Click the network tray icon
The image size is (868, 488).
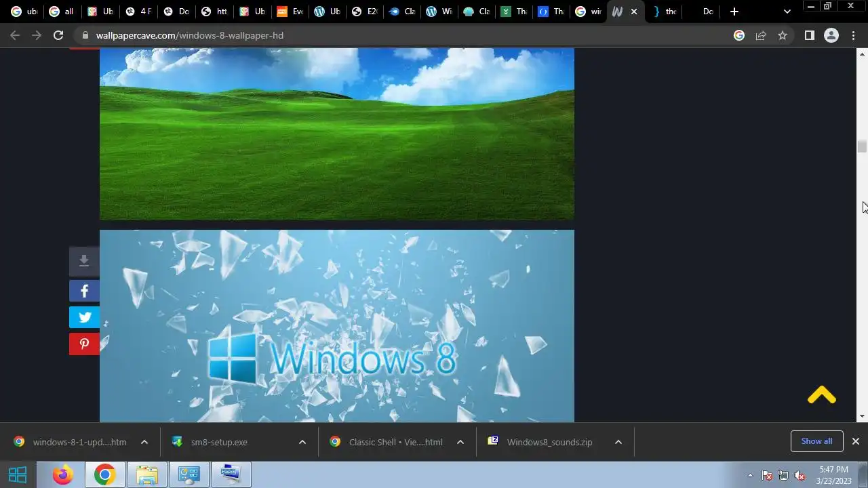pyautogui.click(x=783, y=475)
